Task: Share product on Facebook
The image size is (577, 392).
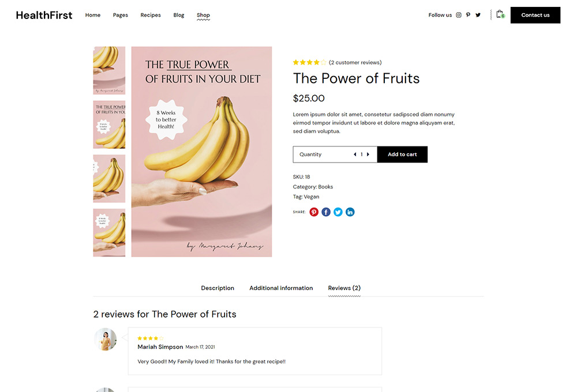Action: (326, 212)
